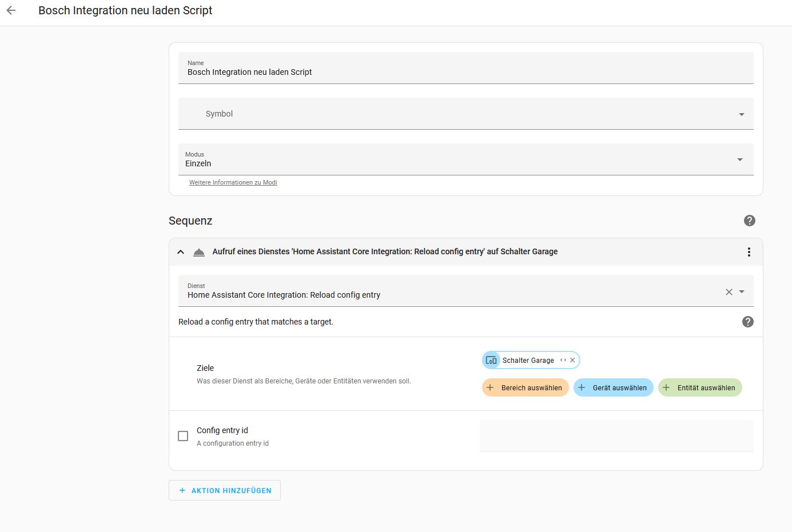Click the 'Was dieser Dienst als Bereiche' description text
Viewport: 792px width, 532px height.
tap(304, 381)
